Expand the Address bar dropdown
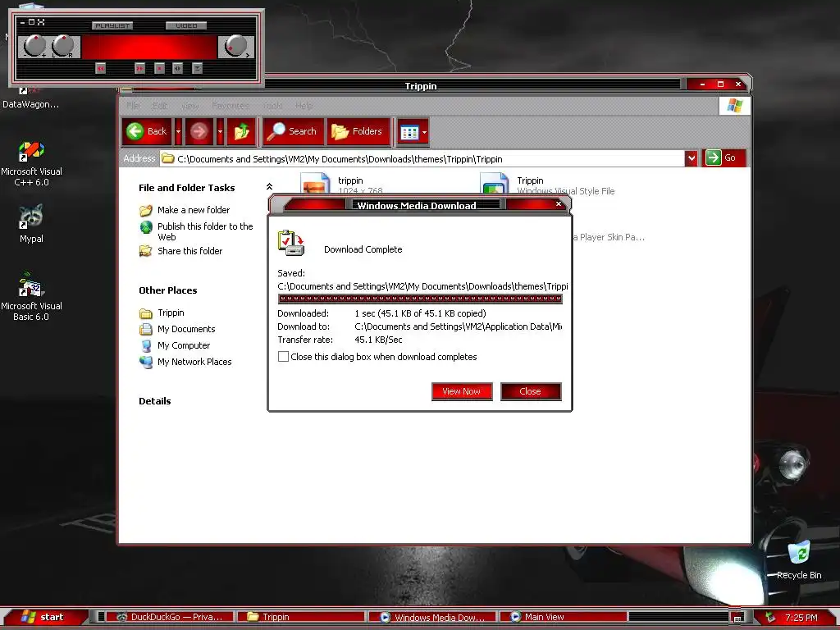Viewport: 840px width, 630px height. click(691, 158)
